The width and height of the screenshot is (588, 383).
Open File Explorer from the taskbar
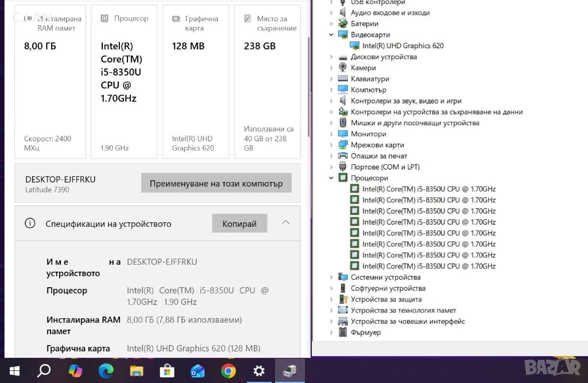(x=136, y=371)
